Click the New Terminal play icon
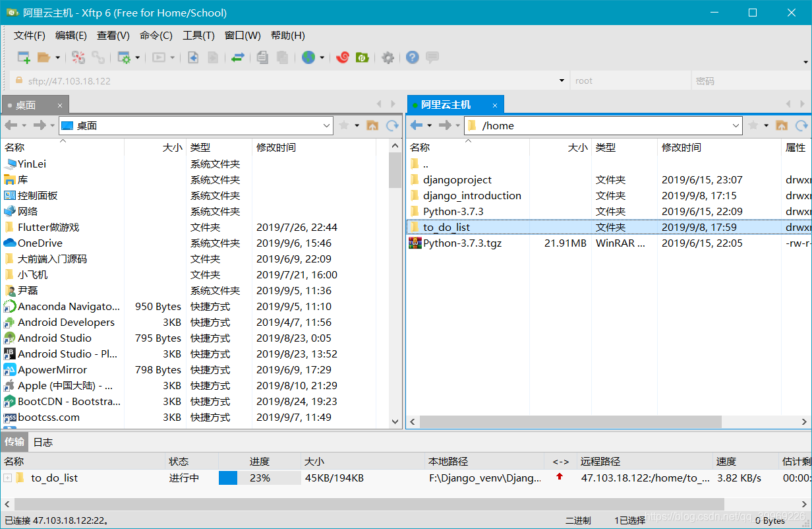Viewport: 812px width, 529px height. click(x=159, y=58)
